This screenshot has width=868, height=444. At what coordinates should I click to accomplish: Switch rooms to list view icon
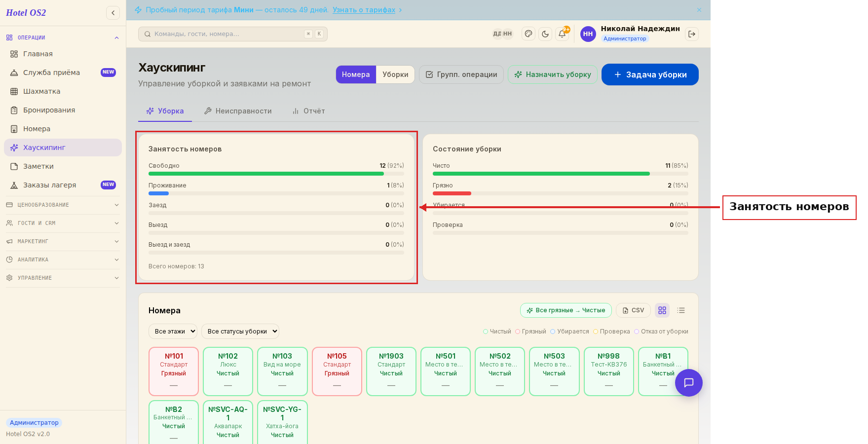point(681,310)
